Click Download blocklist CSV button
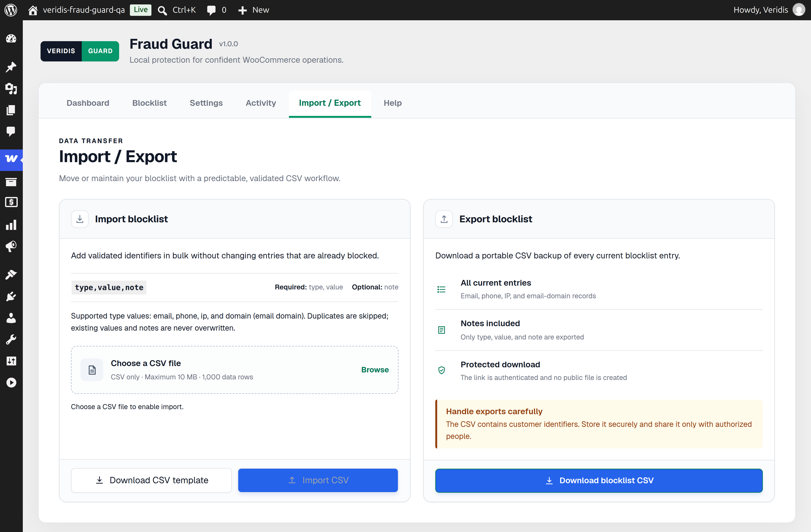The height and width of the screenshot is (532, 811). 599,480
